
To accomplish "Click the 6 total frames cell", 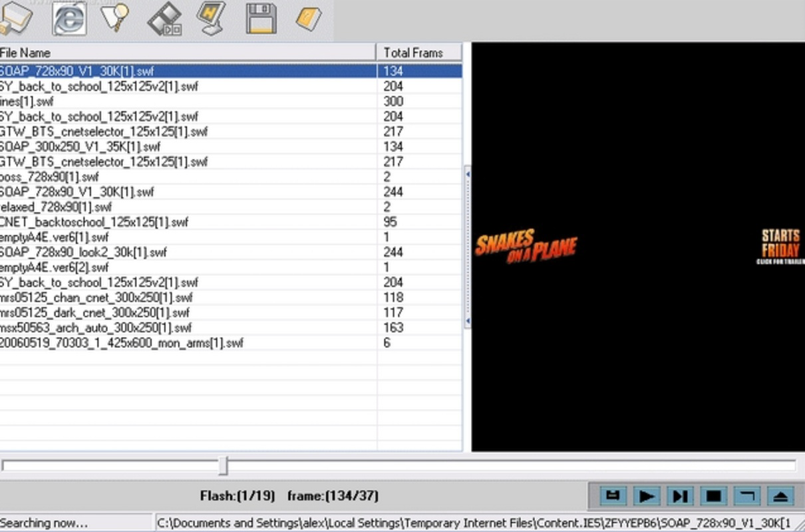I will pos(419,342).
